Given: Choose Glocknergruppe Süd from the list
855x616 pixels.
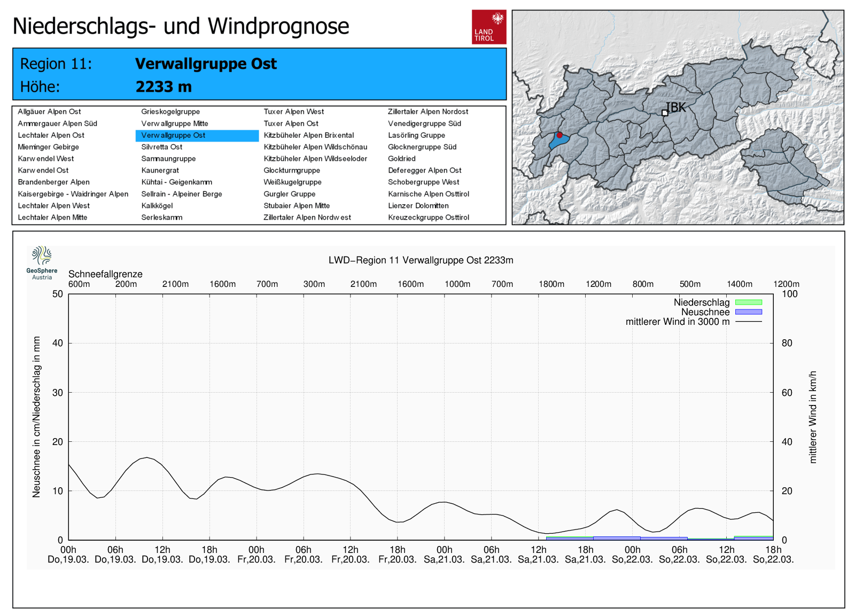Looking at the screenshot, I should [x=422, y=147].
